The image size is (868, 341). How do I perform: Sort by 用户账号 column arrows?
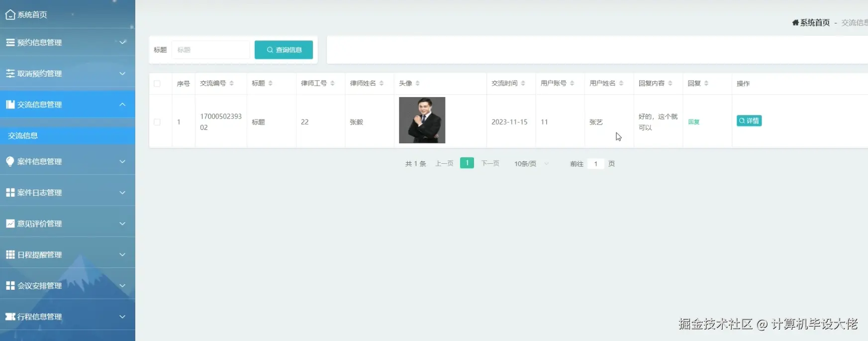point(572,83)
